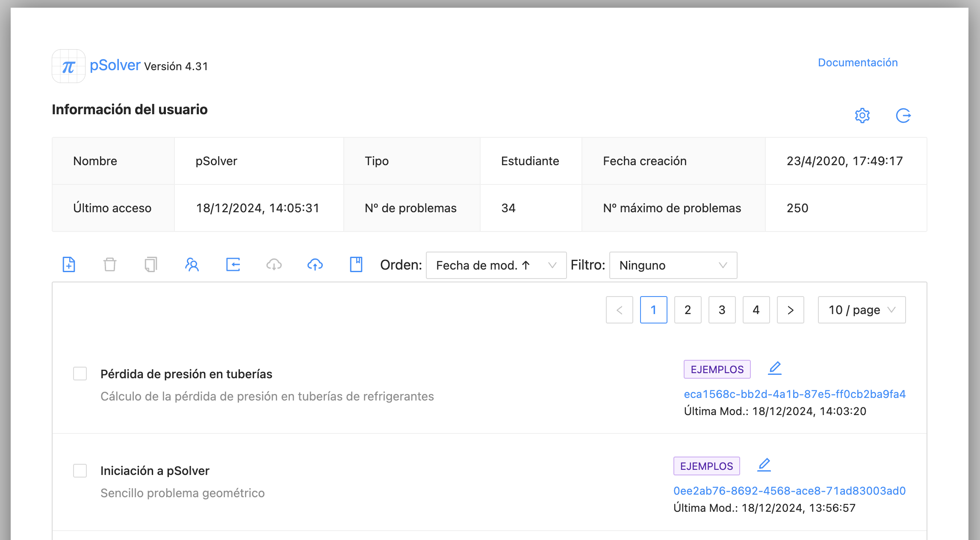Click the cloud download icon

274,264
